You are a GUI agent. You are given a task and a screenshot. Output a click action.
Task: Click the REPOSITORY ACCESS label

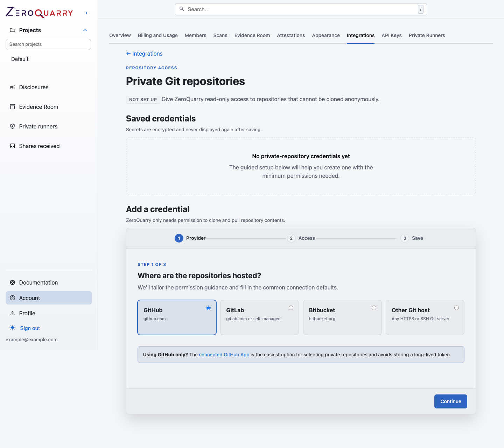click(x=152, y=68)
